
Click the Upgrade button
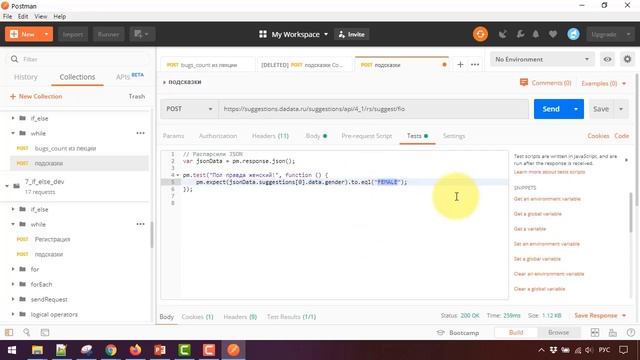pos(603,34)
